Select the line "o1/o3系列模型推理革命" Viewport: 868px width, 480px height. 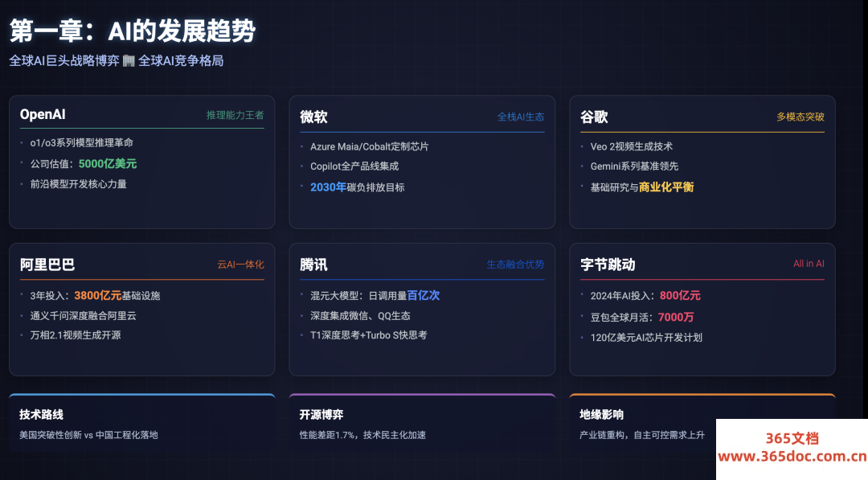click(81, 143)
